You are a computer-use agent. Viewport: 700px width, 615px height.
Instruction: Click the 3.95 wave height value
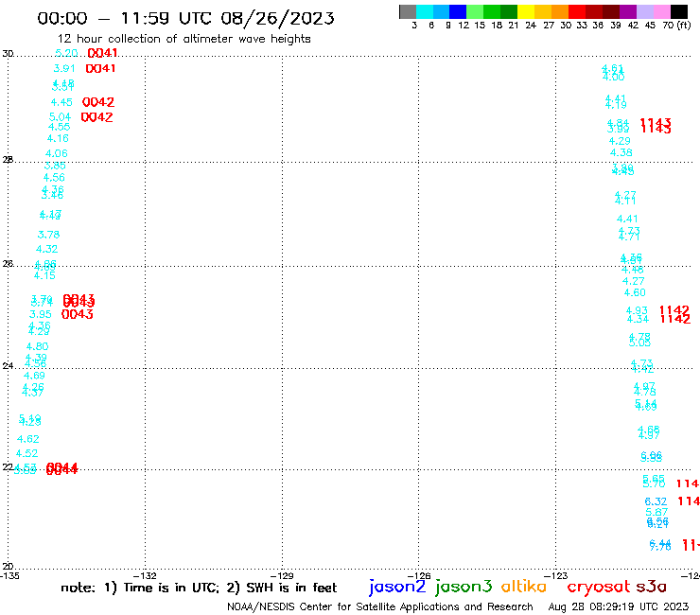coord(41,314)
